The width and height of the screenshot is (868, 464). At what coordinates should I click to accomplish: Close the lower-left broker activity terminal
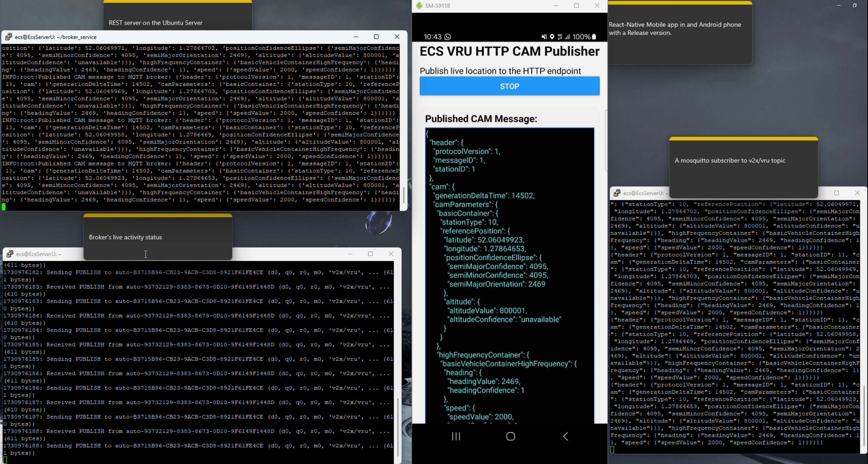click(391, 254)
